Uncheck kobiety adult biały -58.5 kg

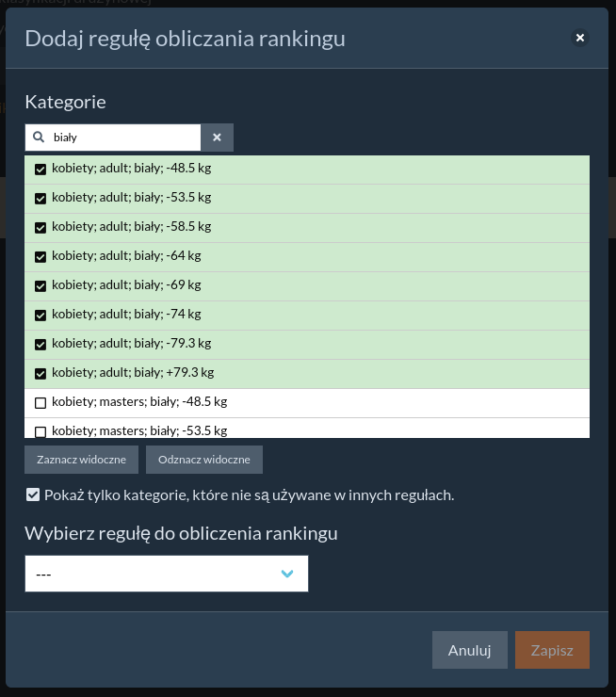tap(41, 228)
